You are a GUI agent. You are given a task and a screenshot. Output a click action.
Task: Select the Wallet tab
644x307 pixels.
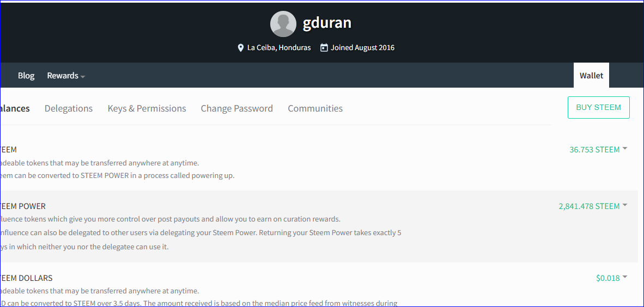[591, 76]
